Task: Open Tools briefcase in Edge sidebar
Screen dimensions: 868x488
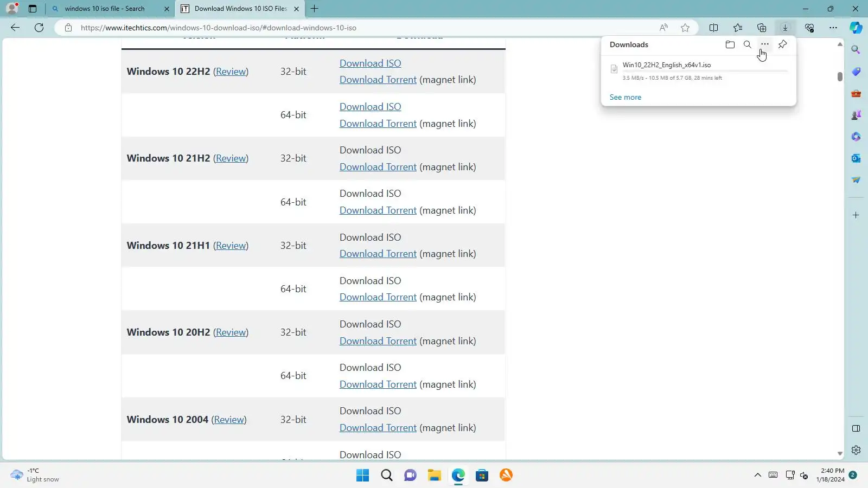Action: coord(856,93)
